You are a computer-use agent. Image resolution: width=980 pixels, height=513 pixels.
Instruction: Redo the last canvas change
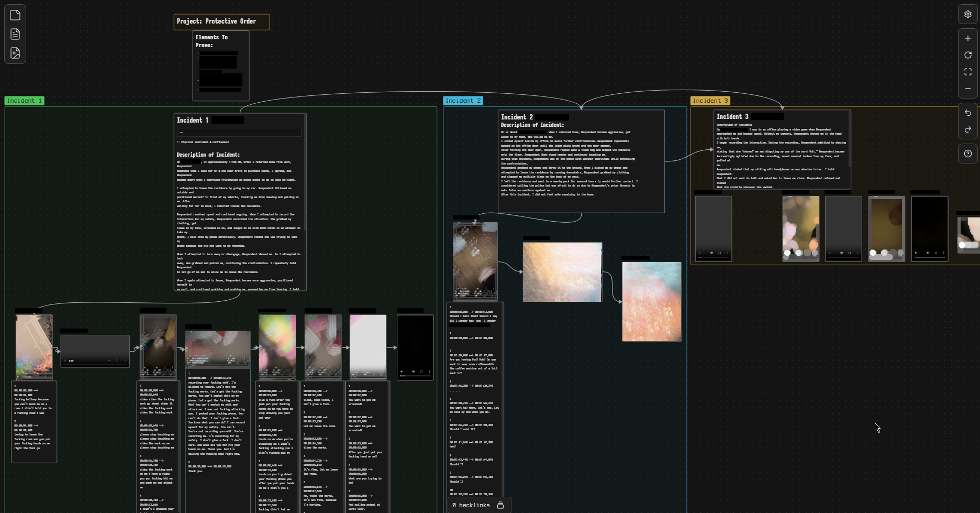point(968,129)
